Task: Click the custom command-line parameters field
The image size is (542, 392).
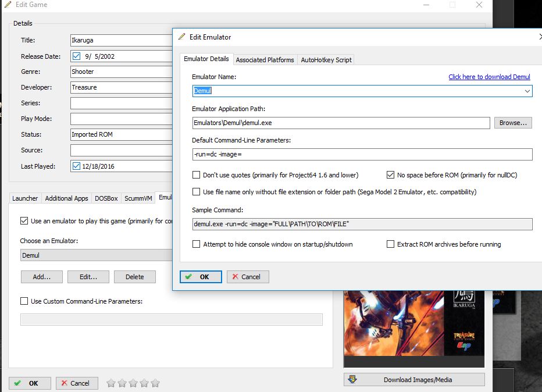Action: [x=172, y=319]
